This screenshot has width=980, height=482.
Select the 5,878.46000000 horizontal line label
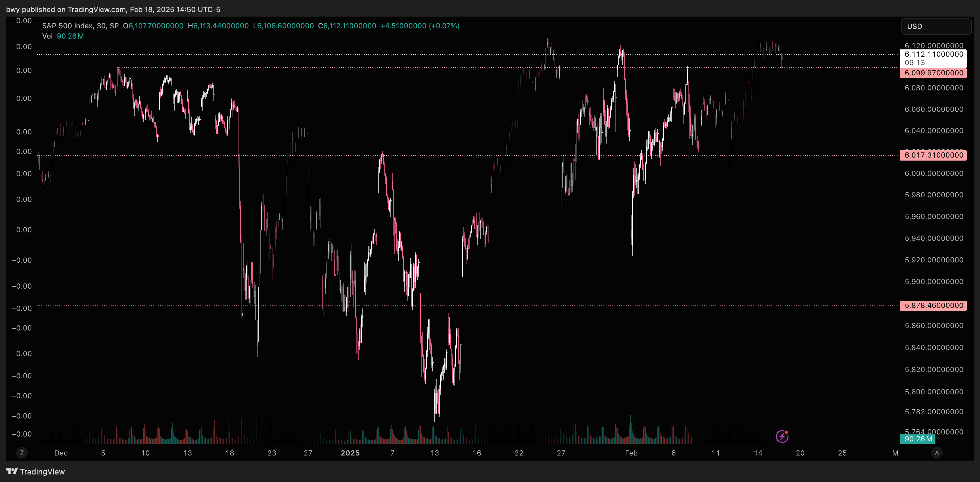coord(933,305)
